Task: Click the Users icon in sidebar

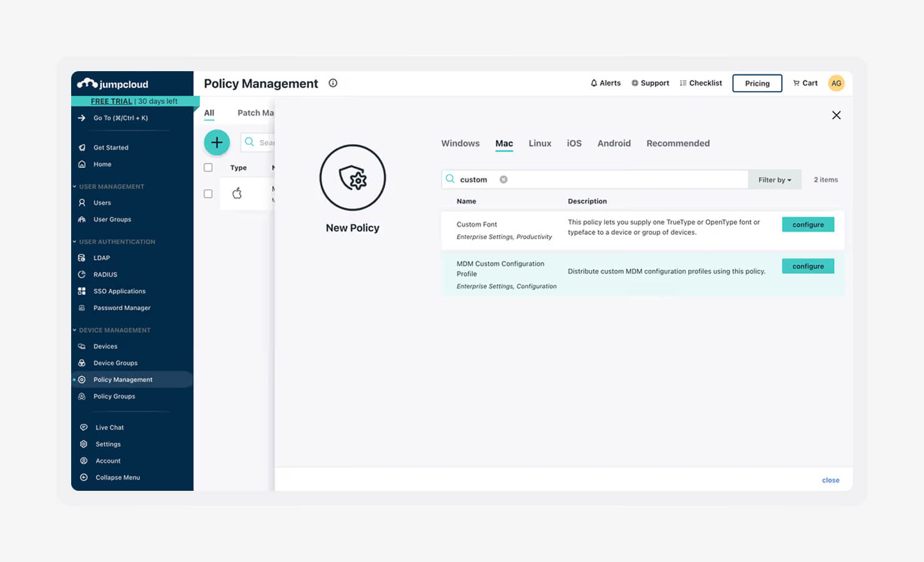Action: pos(82,203)
